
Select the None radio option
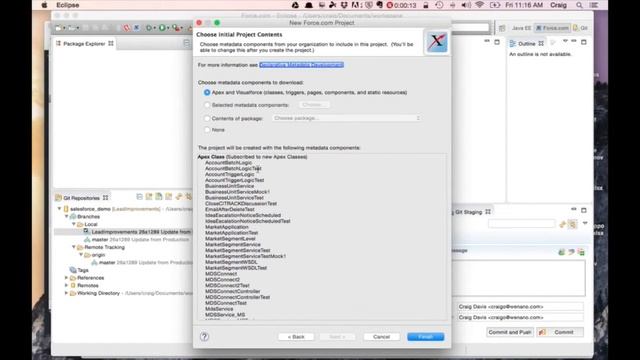pyautogui.click(x=207, y=130)
